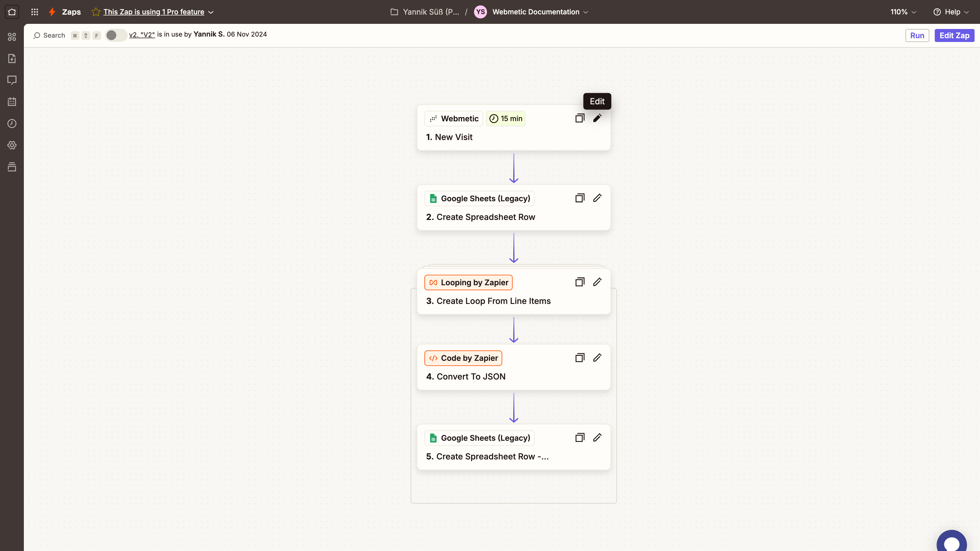980x551 pixels.
Task: Click the Zaps lightning bolt logo
Action: (x=52, y=12)
